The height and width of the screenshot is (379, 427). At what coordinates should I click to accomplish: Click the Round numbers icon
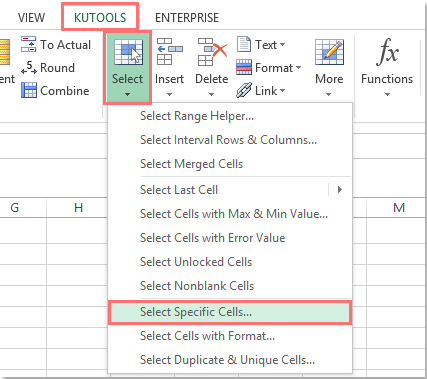point(29,67)
